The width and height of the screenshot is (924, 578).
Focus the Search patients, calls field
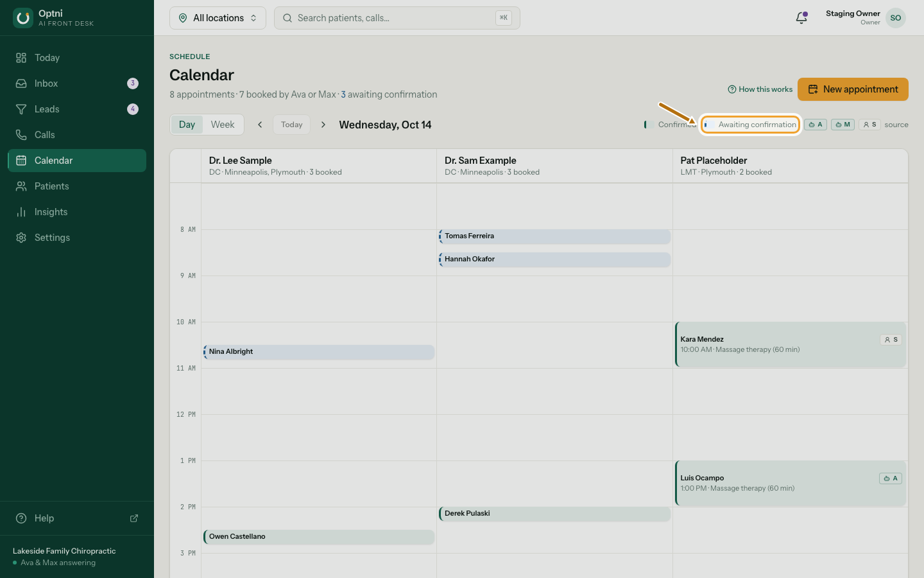tap(397, 18)
